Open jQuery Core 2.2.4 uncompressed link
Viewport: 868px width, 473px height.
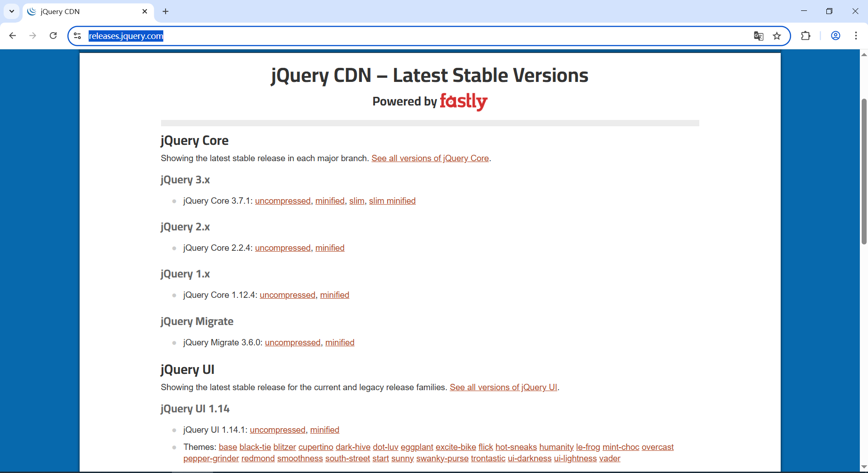[283, 248]
